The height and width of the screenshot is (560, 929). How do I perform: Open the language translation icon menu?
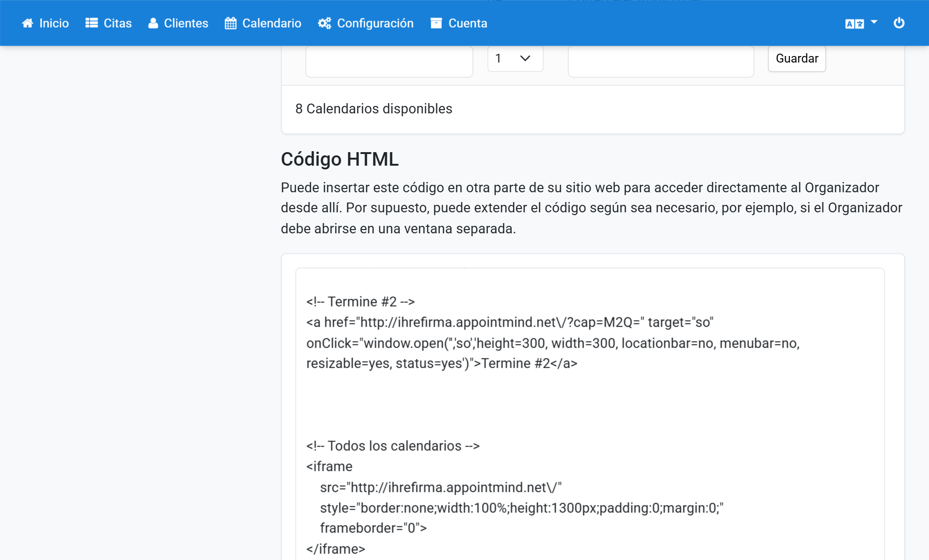(x=854, y=24)
